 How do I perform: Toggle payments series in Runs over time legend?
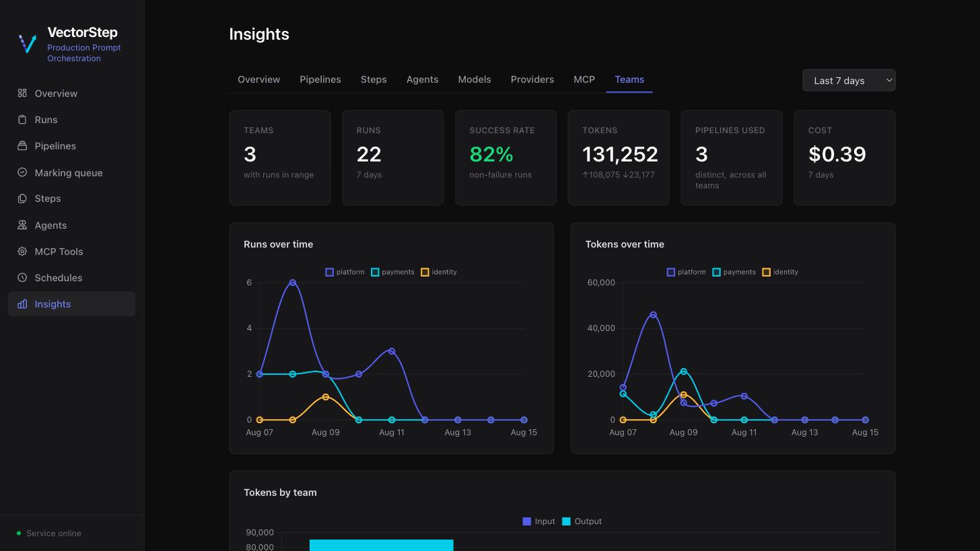pyautogui.click(x=392, y=272)
